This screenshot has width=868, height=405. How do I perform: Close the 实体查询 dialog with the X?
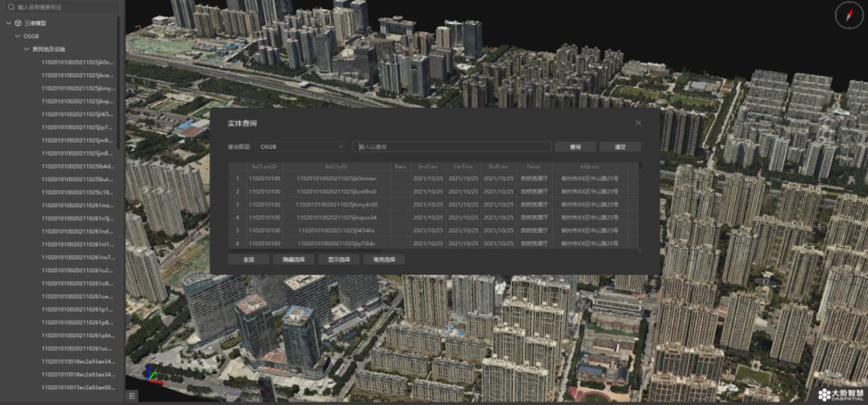638,123
